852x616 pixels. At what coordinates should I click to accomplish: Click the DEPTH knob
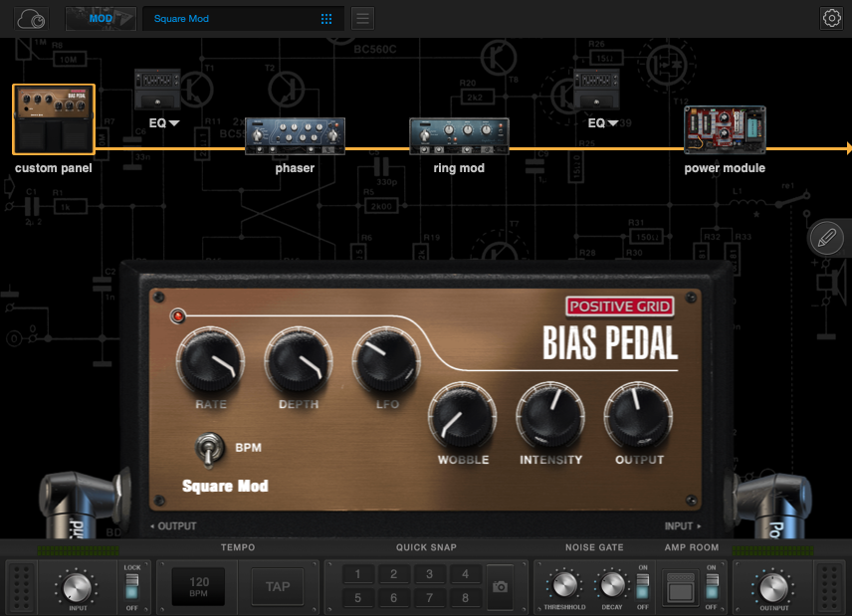(x=299, y=360)
